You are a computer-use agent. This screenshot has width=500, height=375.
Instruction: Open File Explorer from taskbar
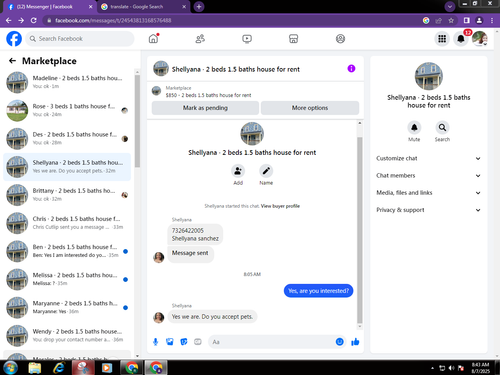pyautogui.click(x=34, y=368)
